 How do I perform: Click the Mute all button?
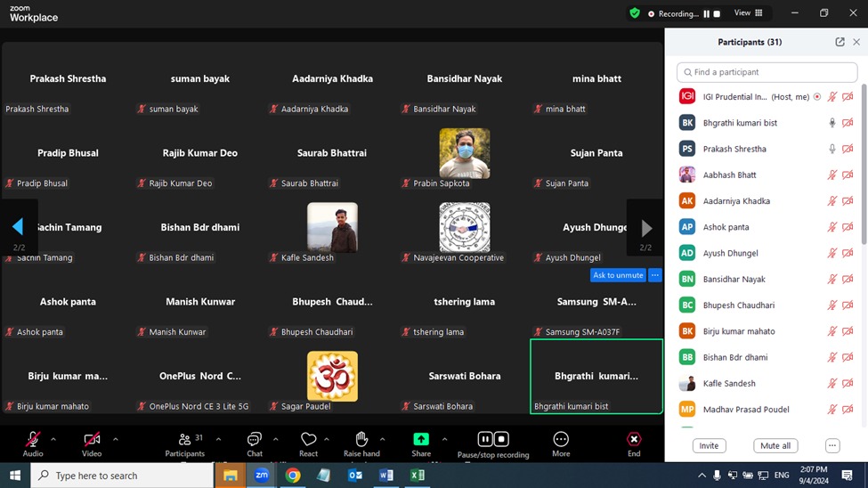tap(775, 445)
